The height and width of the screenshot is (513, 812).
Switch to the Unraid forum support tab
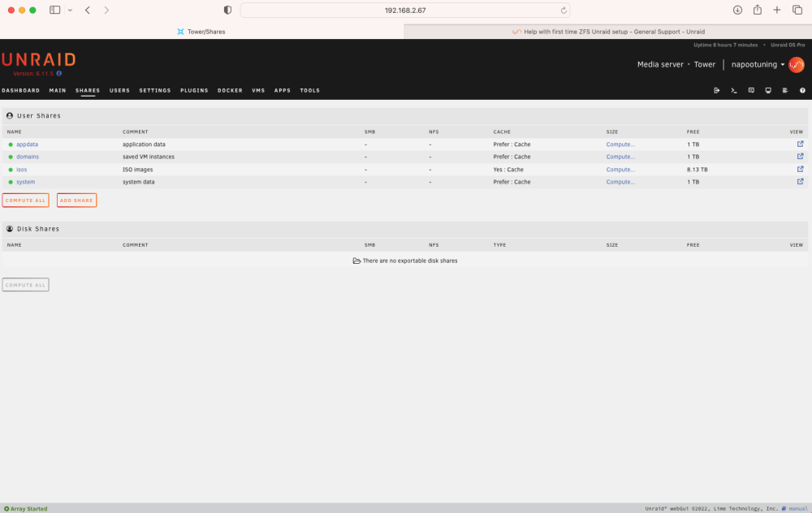click(608, 32)
